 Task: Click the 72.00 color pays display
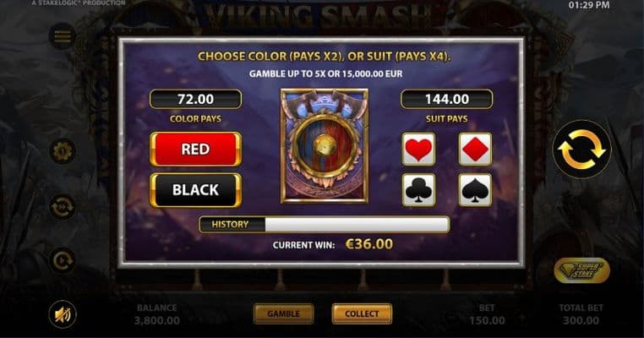pyautogui.click(x=195, y=99)
